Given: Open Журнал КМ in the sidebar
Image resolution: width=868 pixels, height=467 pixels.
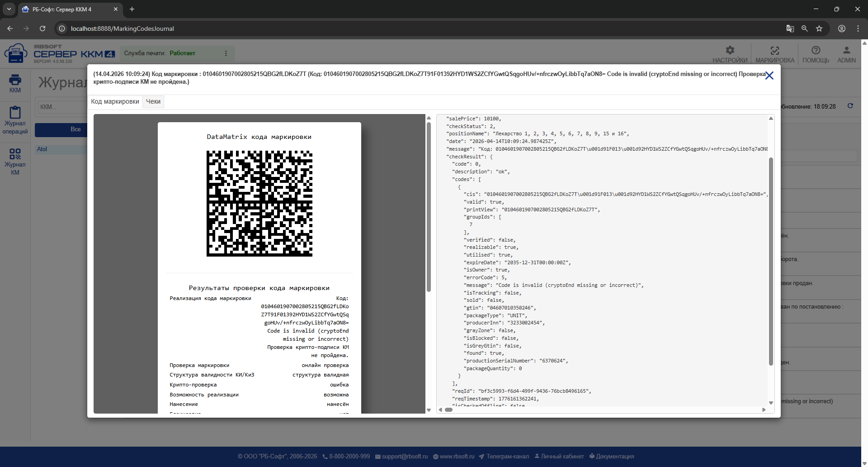Looking at the screenshot, I should click(x=15, y=162).
